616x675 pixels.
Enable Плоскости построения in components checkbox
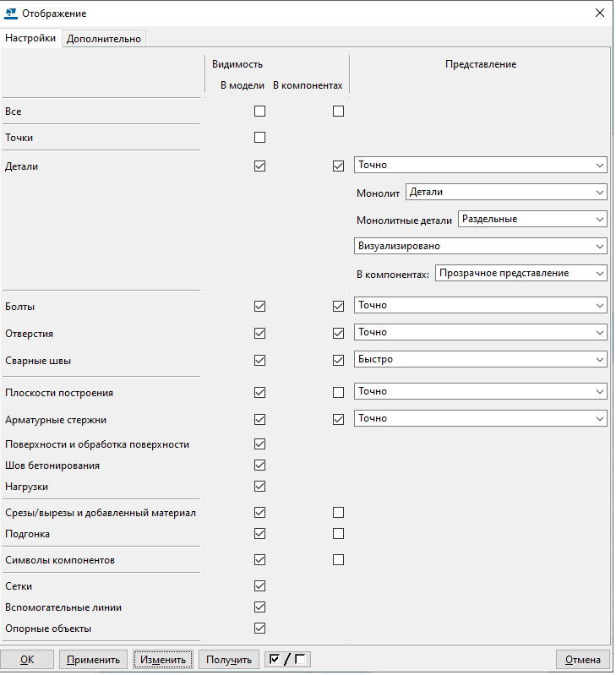(338, 392)
